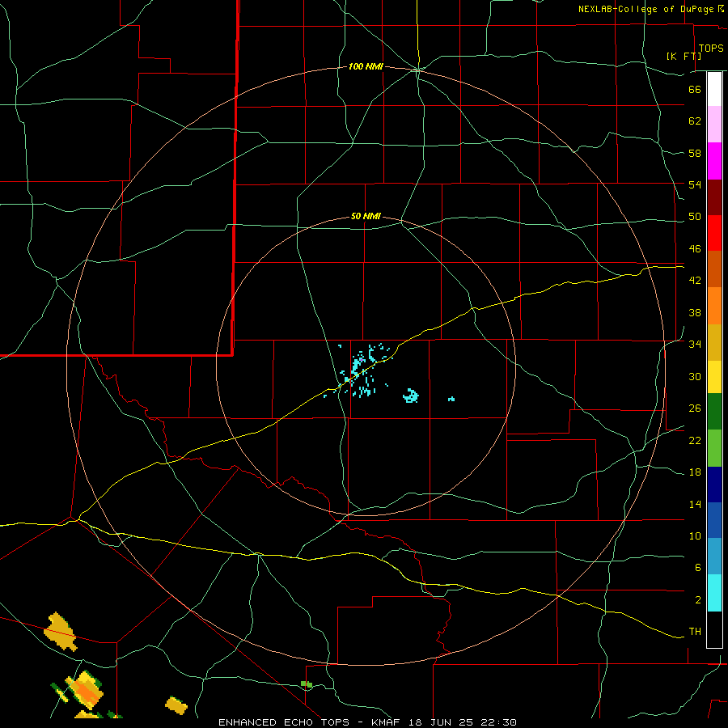Click the 'NEXLAB-College of DuPage' credit text

(x=645, y=9)
